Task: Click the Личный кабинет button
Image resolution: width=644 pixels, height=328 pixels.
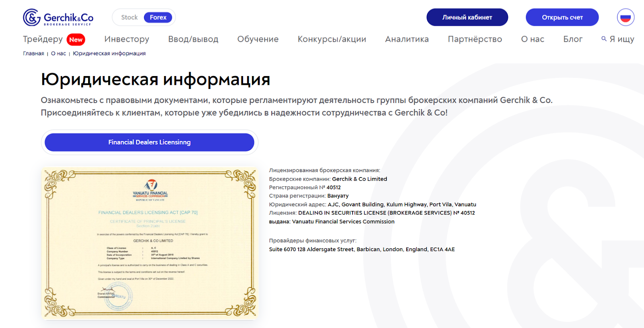Action: point(467,17)
